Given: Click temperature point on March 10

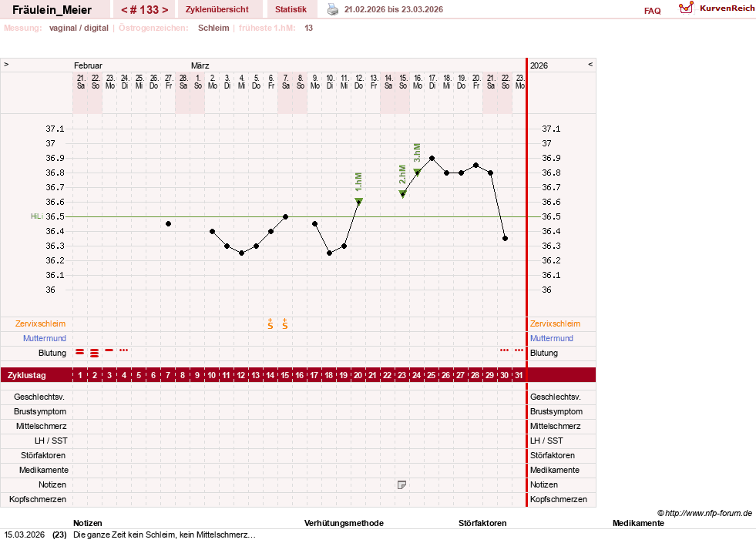Looking at the screenshot, I should 329,253.
